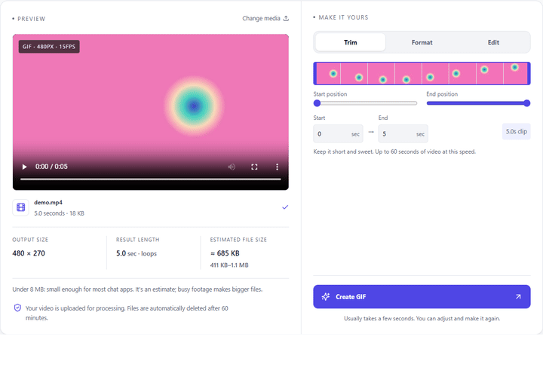The height and width of the screenshot is (392, 543).
Task: Click the End seconds input field
Action: 403,133
